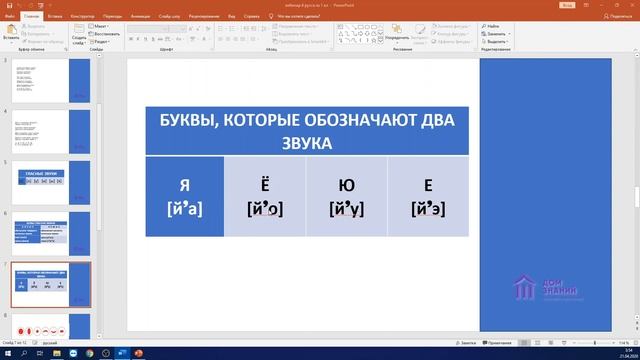The image size is (640, 360).
Task: Click the New Slide (Создать слайд) icon
Action: click(x=79, y=29)
